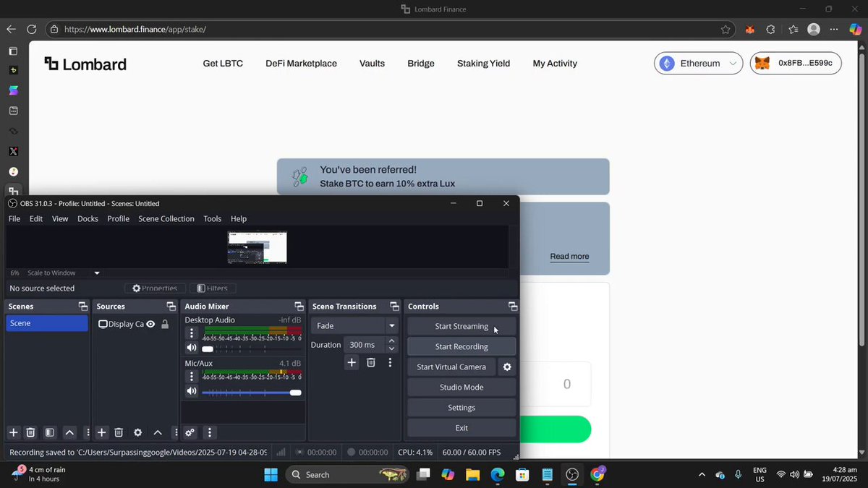Toggle Display Capture source lock

pos(165,324)
